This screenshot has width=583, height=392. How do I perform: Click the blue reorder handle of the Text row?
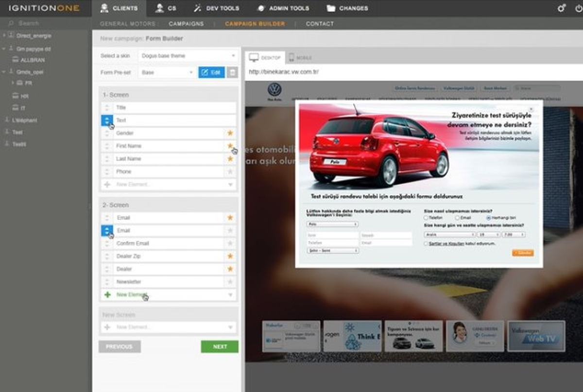(x=107, y=120)
